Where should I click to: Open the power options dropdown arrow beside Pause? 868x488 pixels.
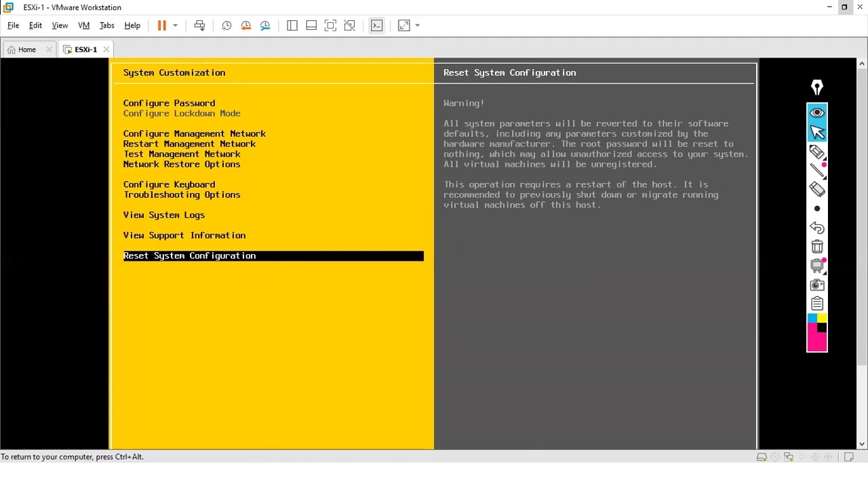(175, 26)
